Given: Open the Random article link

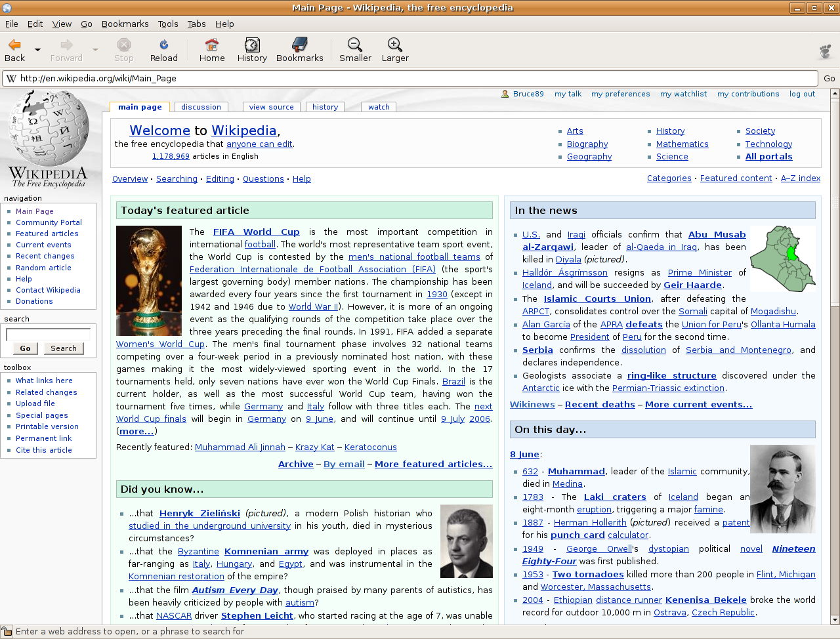Looking at the screenshot, I should [43, 268].
